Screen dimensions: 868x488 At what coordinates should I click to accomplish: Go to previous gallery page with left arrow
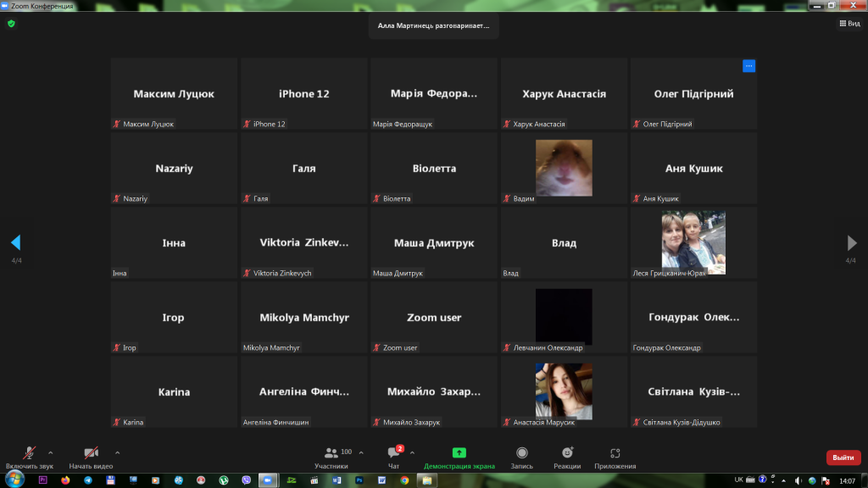(16, 242)
